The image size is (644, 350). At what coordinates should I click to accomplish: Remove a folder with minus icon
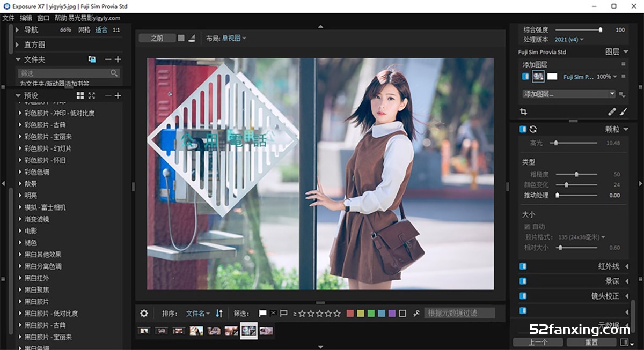coord(108,59)
